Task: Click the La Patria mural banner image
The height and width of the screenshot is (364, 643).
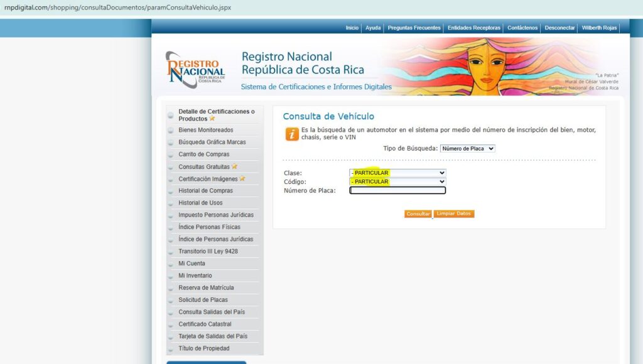Action: [x=496, y=66]
